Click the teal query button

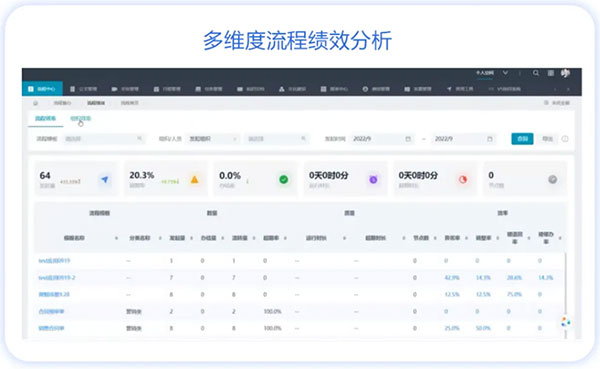coord(522,139)
